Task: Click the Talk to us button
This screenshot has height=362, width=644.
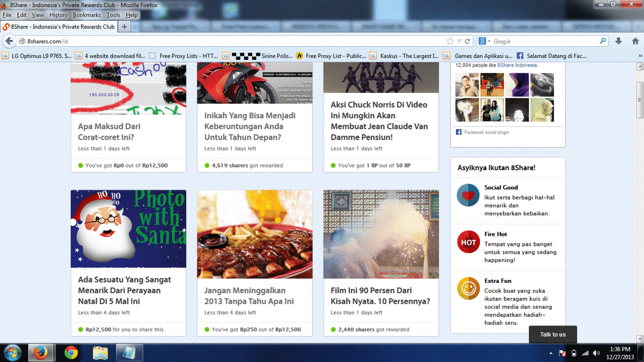Action: point(553,334)
